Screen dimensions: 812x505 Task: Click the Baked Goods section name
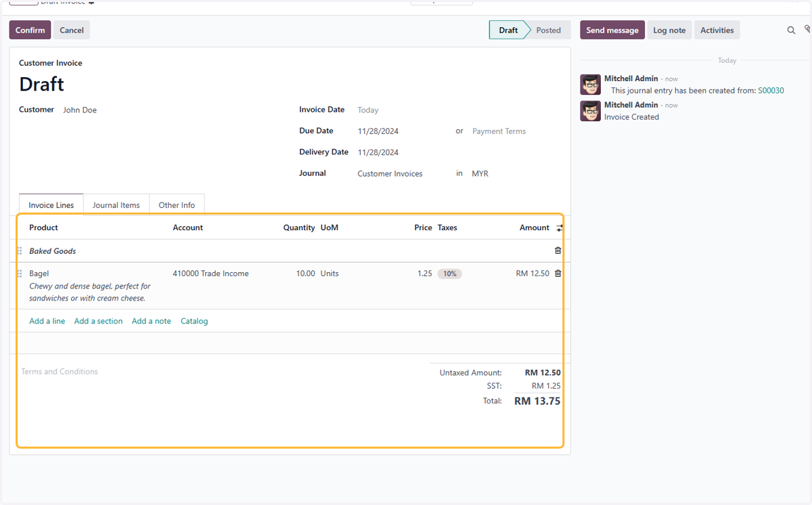pyautogui.click(x=53, y=251)
